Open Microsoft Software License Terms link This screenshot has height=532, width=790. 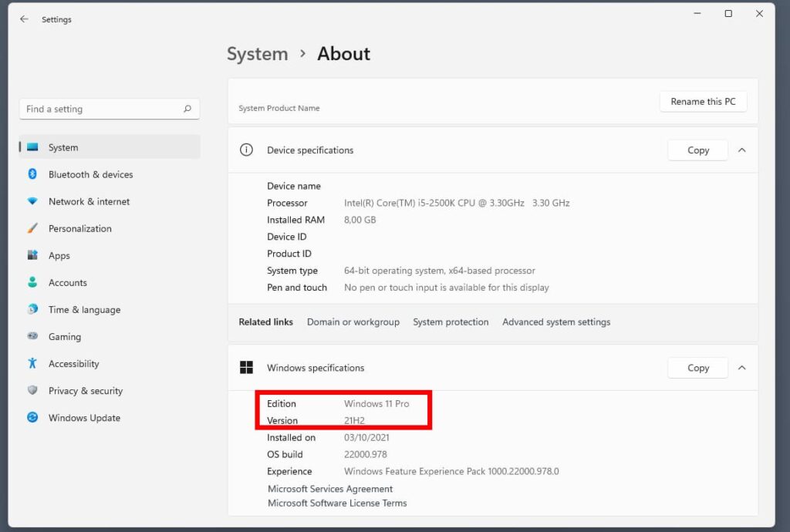point(337,503)
